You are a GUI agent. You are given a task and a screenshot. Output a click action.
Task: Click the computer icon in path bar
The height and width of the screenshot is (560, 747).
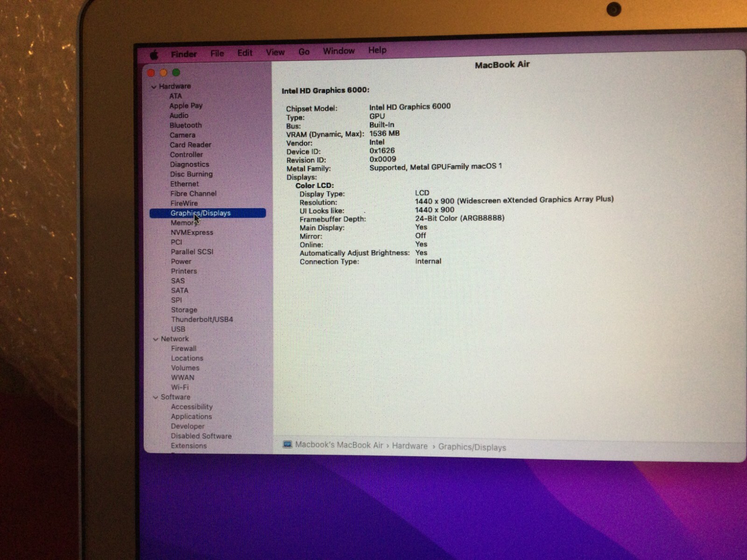(288, 445)
